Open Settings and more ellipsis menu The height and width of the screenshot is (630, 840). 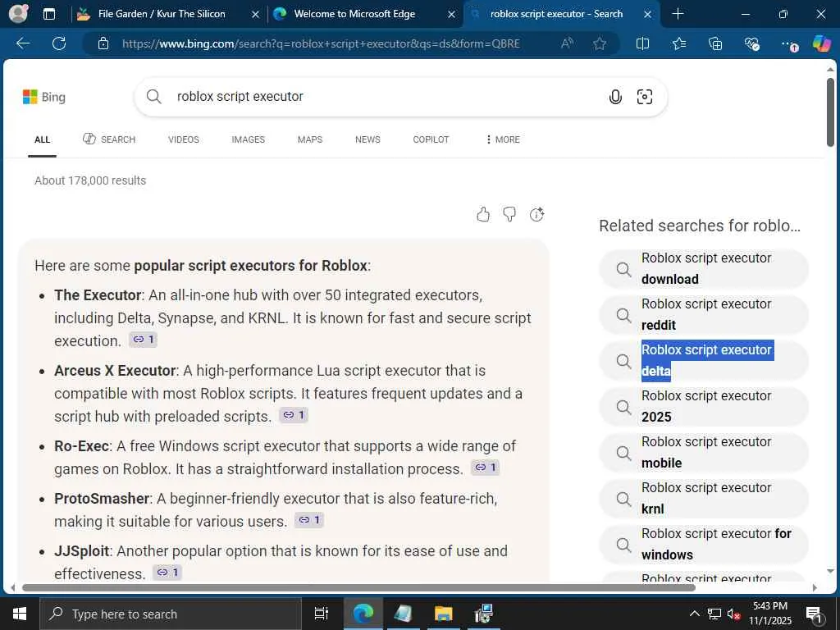pyautogui.click(x=788, y=44)
